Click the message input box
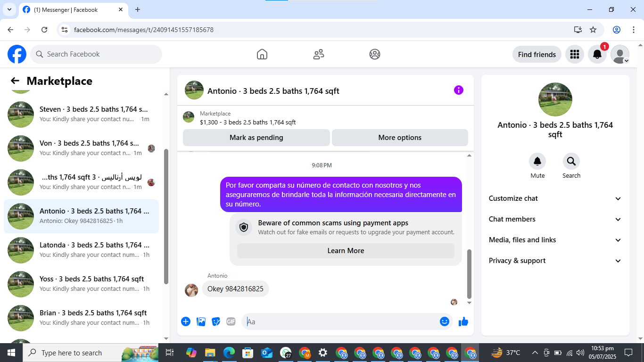The height and width of the screenshot is (362, 644). tap(340, 321)
